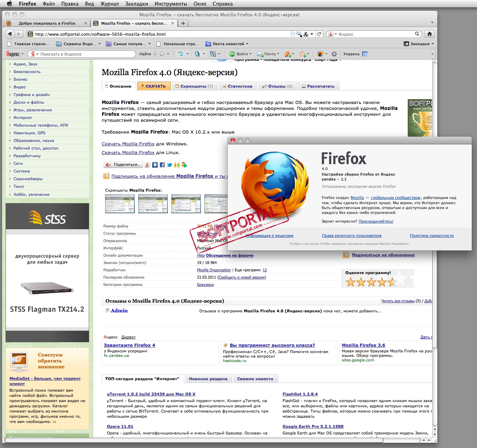The height and width of the screenshot is (448, 477).
Task: Share the page on Facebook
Action: (162, 165)
